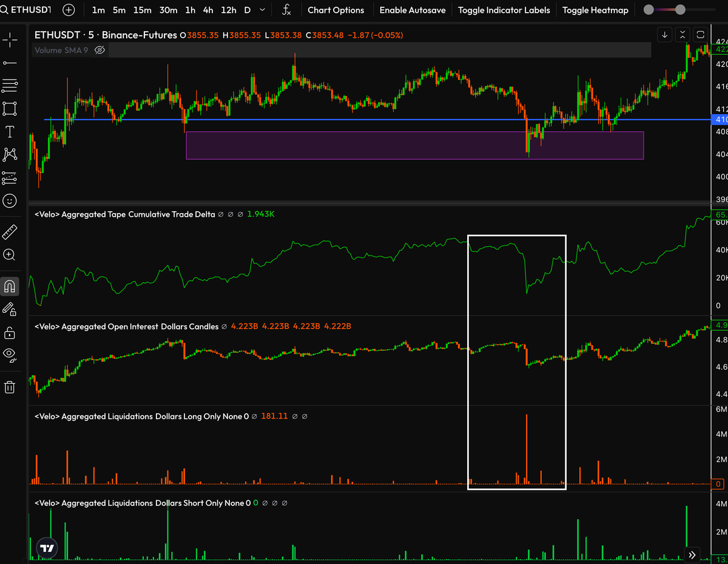Select the blue horizontal line drawing
This screenshot has height=564, width=728.
[376, 120]
